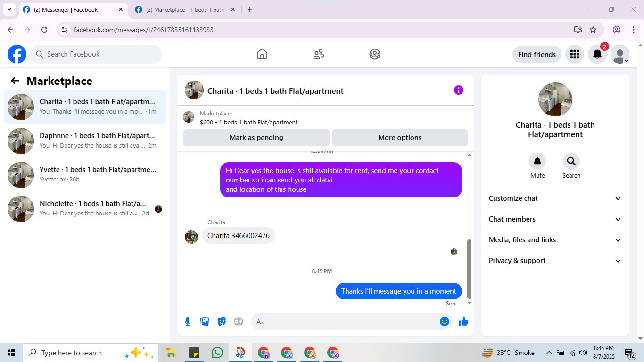644x362 pixels.
Task: Open conversation information icon
Action: 459,90
